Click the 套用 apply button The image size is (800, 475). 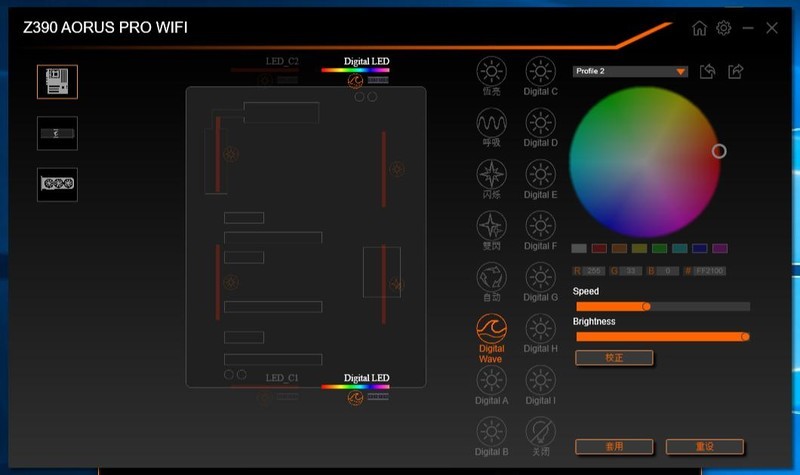coord(614,446)
